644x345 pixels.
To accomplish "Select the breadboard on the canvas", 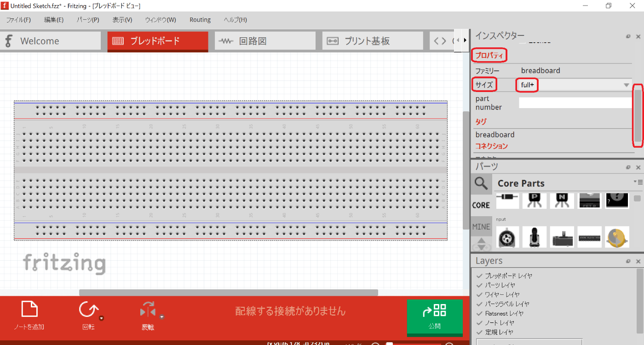I will (230, 171).
